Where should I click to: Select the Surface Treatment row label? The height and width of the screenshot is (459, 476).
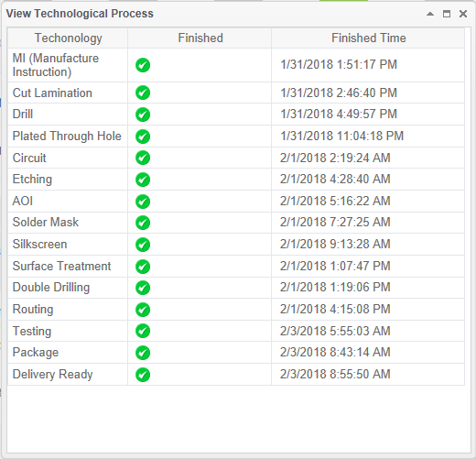point(61,266)
